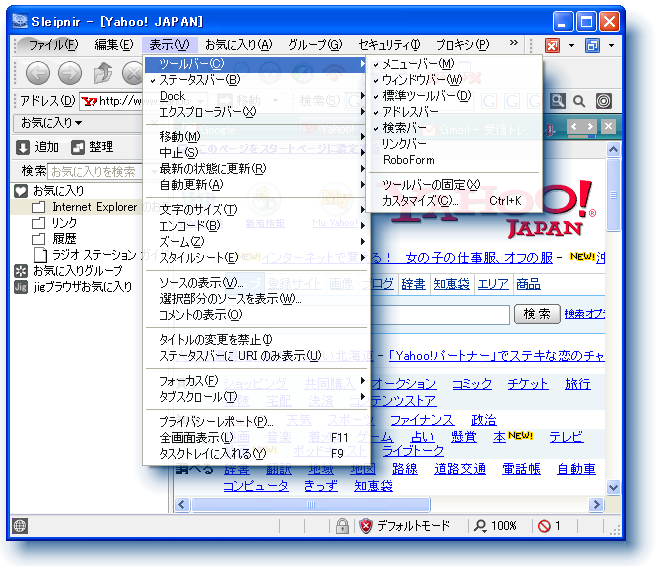This screenshot has width=662, height=566.
Task: Open the お気に入り(A) menu
Action: coord(239,44)
